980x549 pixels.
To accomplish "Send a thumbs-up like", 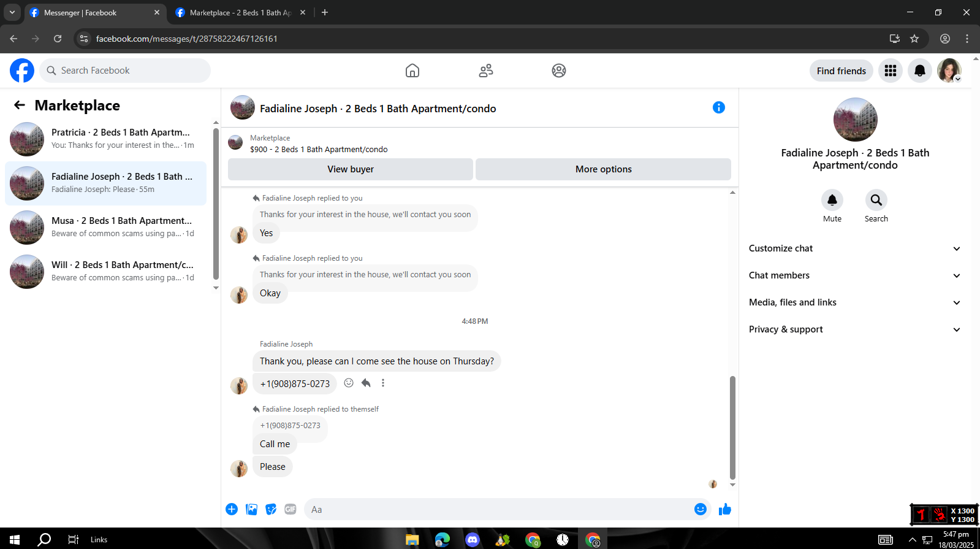I will click(725, 509).
